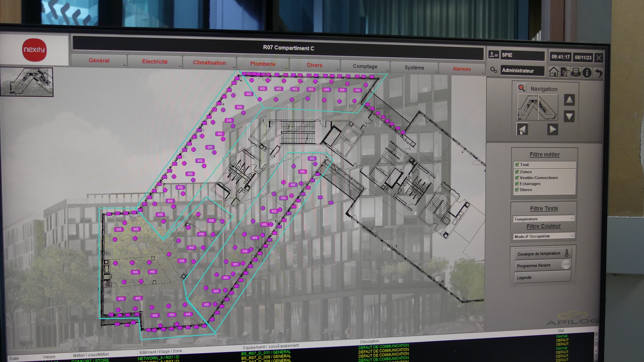This screenshot has width=644, height=362.
Task: Open settings gears icon
Action: click(x=493, y=70)
